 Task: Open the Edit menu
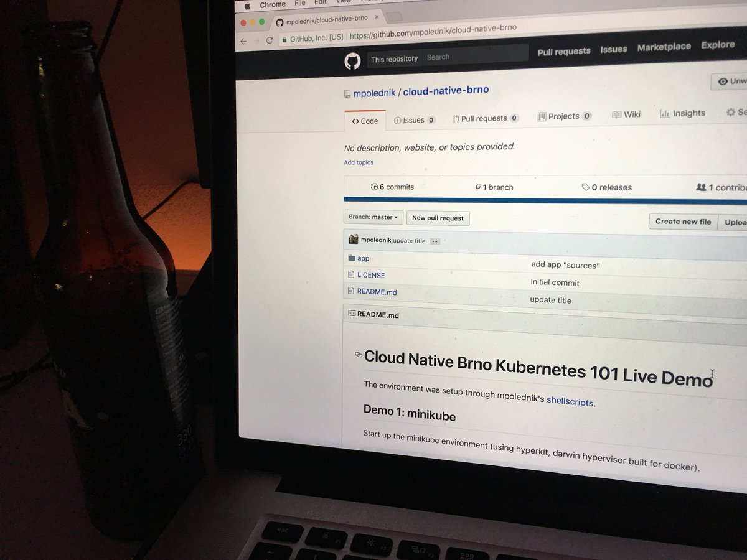(x=321, y=2)
